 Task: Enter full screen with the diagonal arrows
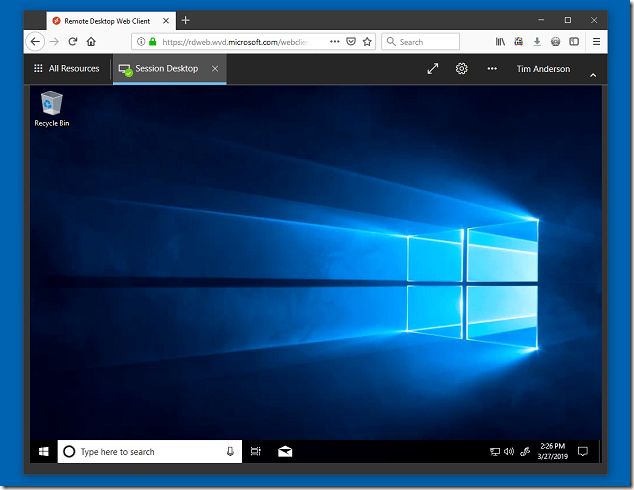tap(433, 69)
